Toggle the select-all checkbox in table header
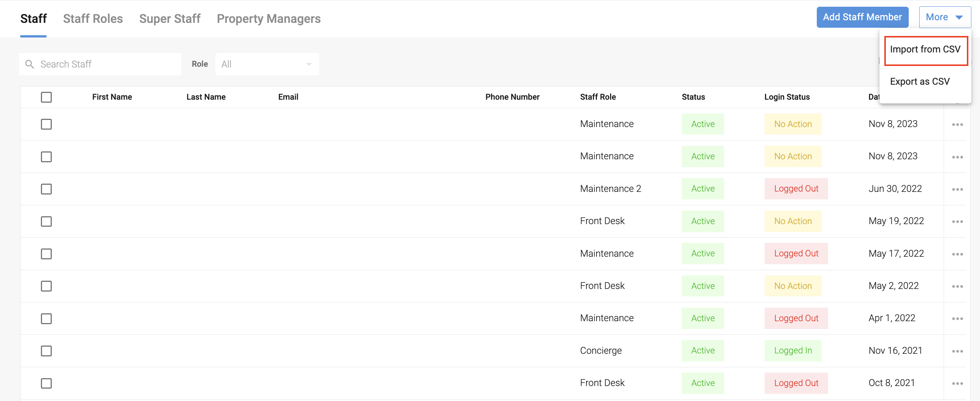 pyautogui.click(x=46, y=97)
